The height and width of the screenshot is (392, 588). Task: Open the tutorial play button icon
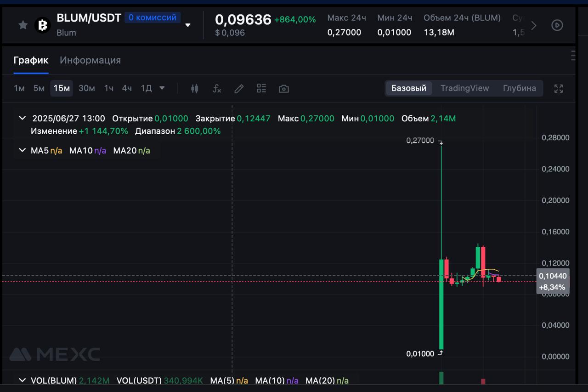[557, 25]
